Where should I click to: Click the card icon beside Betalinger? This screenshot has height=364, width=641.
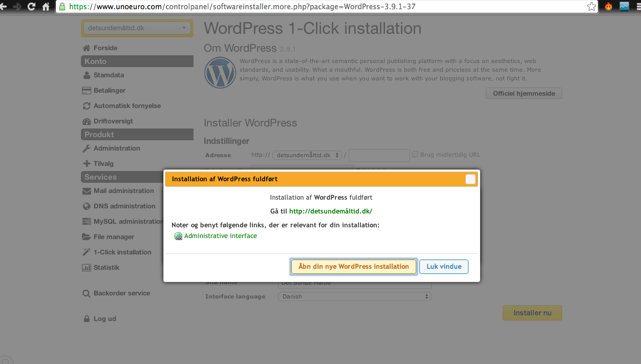coord(86,91)
